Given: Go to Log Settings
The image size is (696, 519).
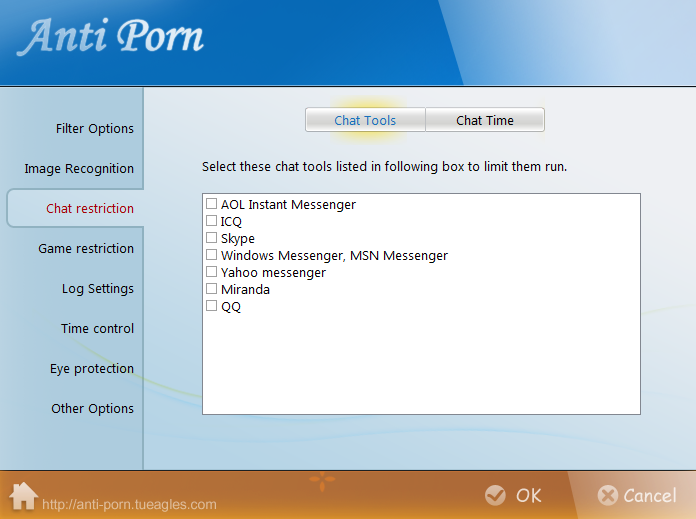Looking at the screenshot, I should (x=98, y=289).
